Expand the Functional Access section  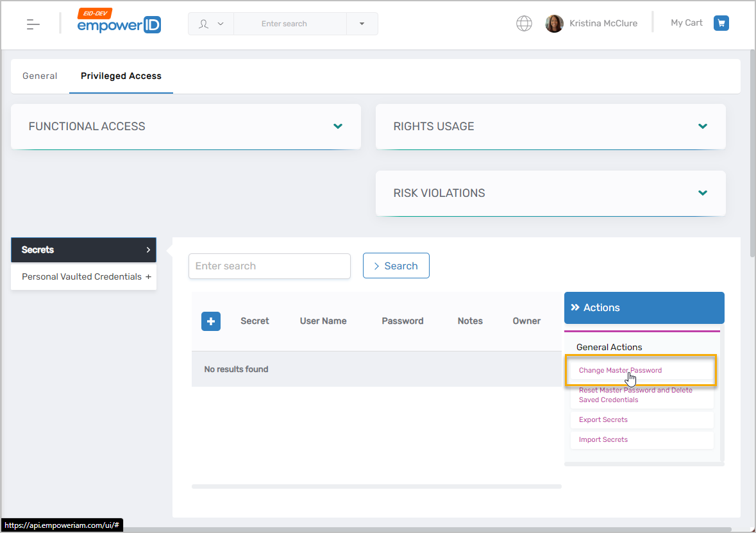[338, 126]
